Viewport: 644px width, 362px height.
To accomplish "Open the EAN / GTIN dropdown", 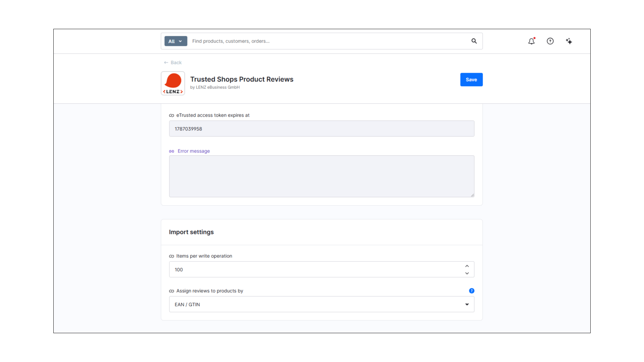I will (x=322, y=304).
